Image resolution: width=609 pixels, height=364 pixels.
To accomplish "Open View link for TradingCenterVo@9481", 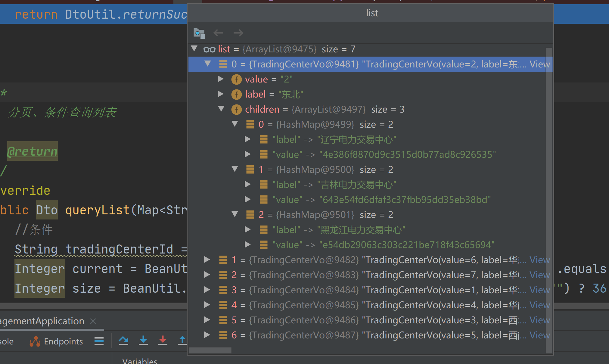I will click(x=540, y=64).
